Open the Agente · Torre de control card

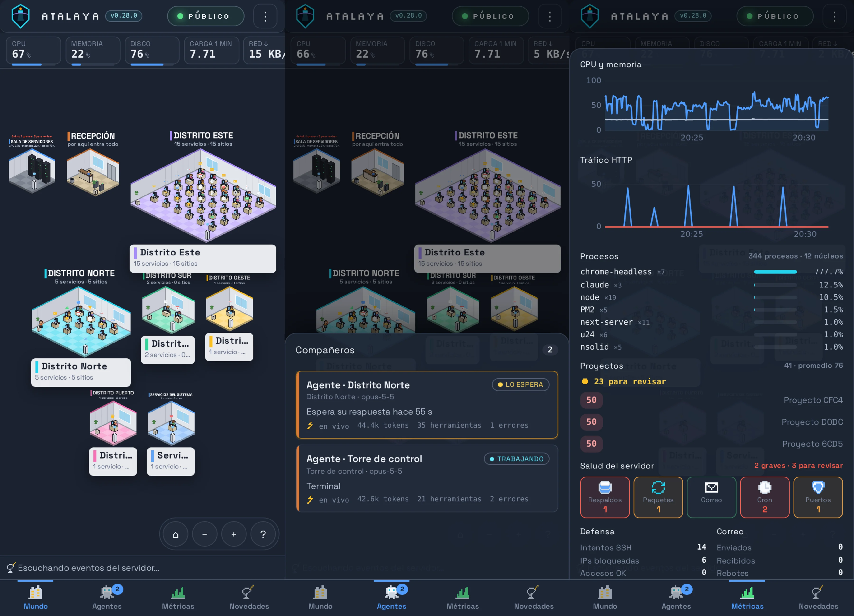[427, 479]
